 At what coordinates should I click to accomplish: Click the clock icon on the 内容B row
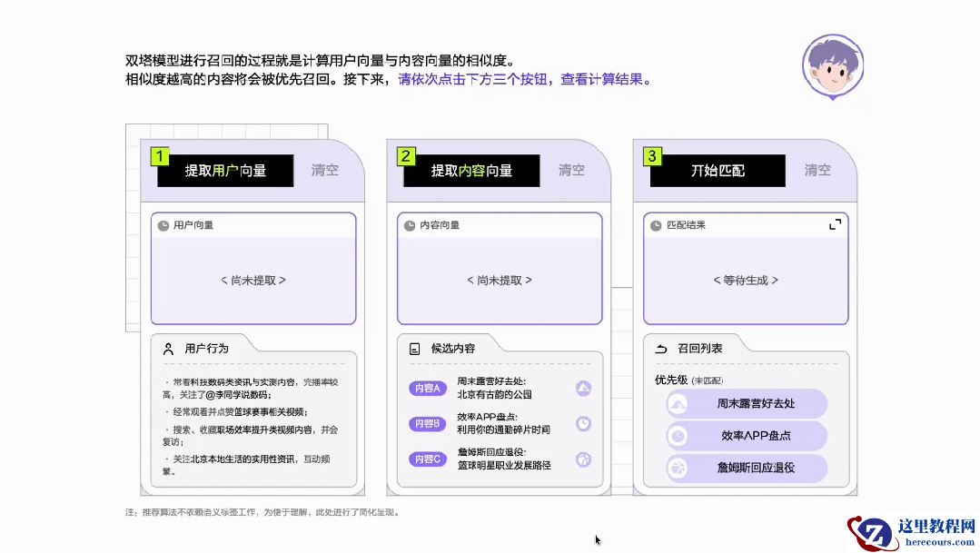pos(583,424)
